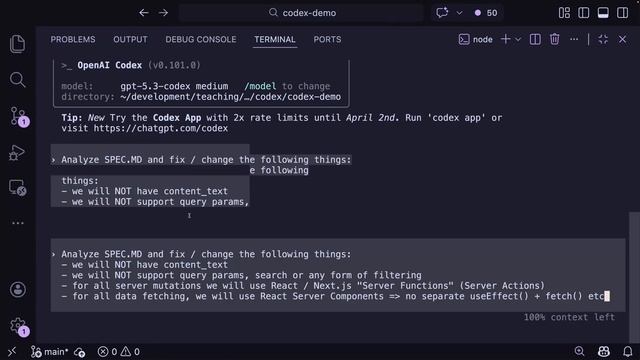
Task: Open the Search view in activity bar
Action: point(18,80)
